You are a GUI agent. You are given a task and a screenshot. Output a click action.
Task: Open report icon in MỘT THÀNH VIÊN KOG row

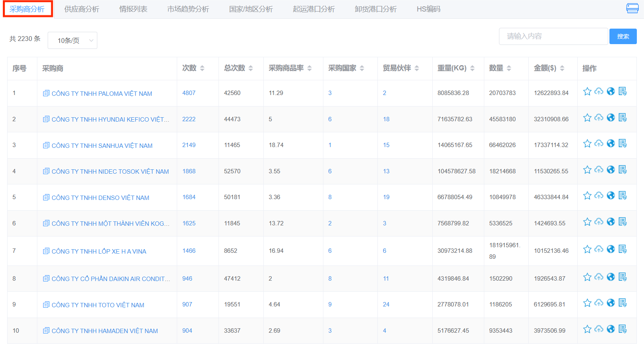click(x=623, y=222)
